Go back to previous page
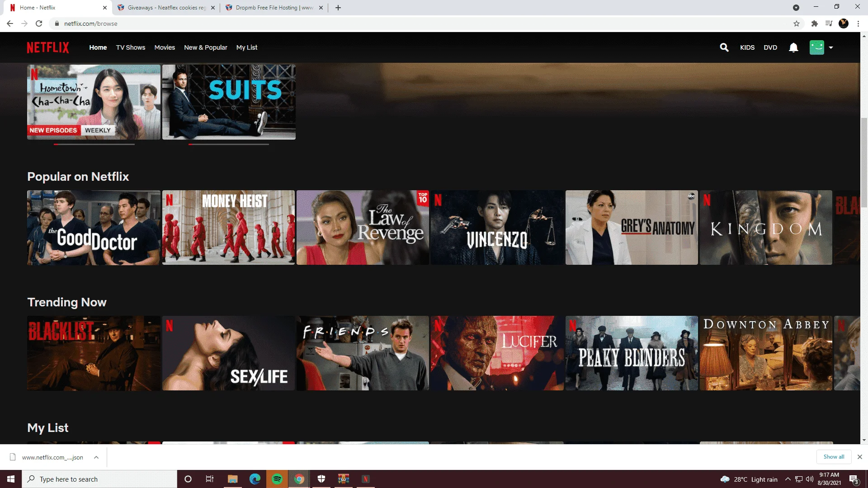This screenshot has width=868, height=488. coord(10,23)
